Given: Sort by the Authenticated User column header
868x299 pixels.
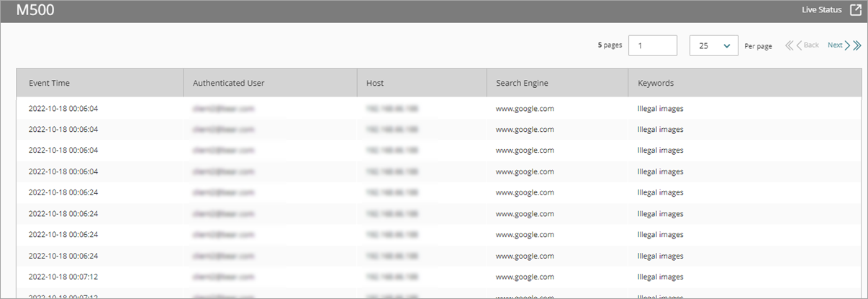Looking at the screenshot, I should click(x=228, y=83).
